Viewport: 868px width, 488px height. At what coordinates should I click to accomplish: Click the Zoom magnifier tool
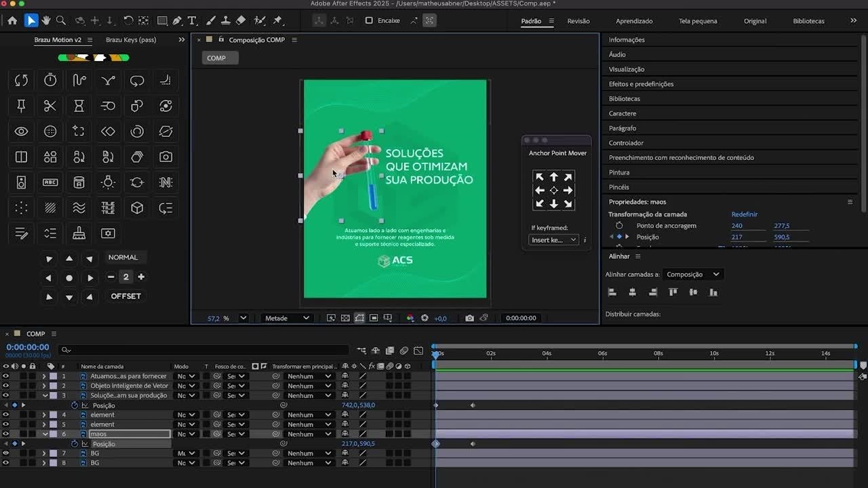[x=61, y=20]
